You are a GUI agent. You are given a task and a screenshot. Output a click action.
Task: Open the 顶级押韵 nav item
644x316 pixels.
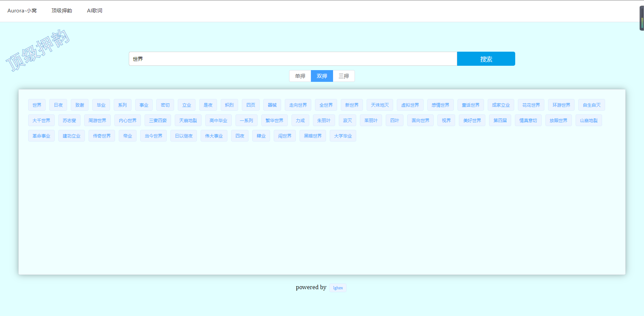62,11
